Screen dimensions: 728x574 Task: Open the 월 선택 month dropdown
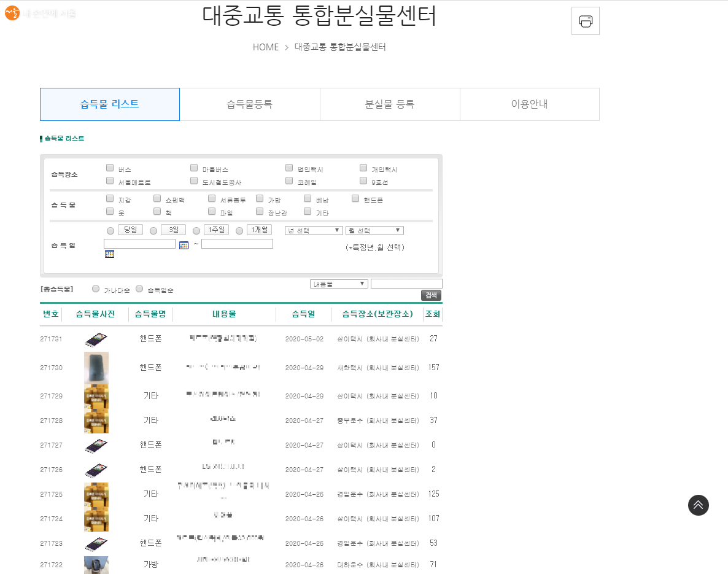(374, 231)
